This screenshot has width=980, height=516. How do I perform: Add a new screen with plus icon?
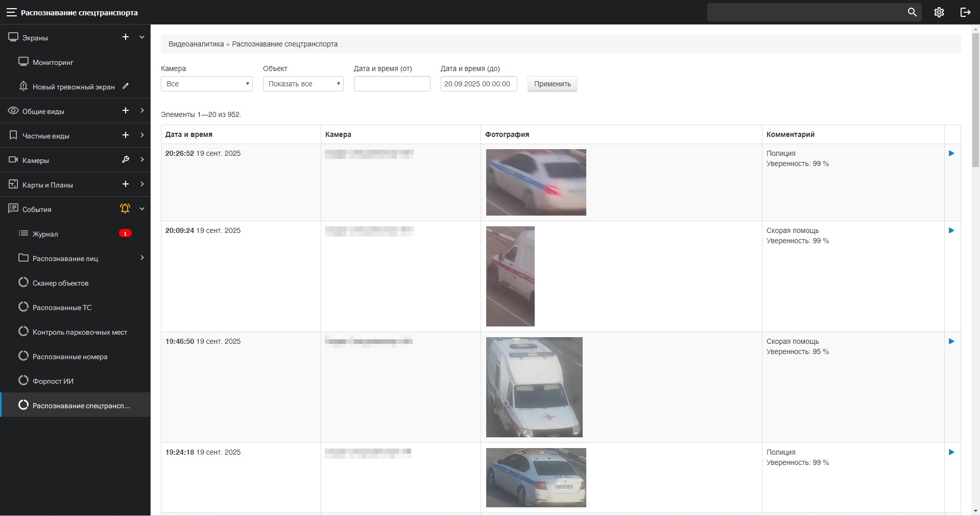[x=126, y=37]
